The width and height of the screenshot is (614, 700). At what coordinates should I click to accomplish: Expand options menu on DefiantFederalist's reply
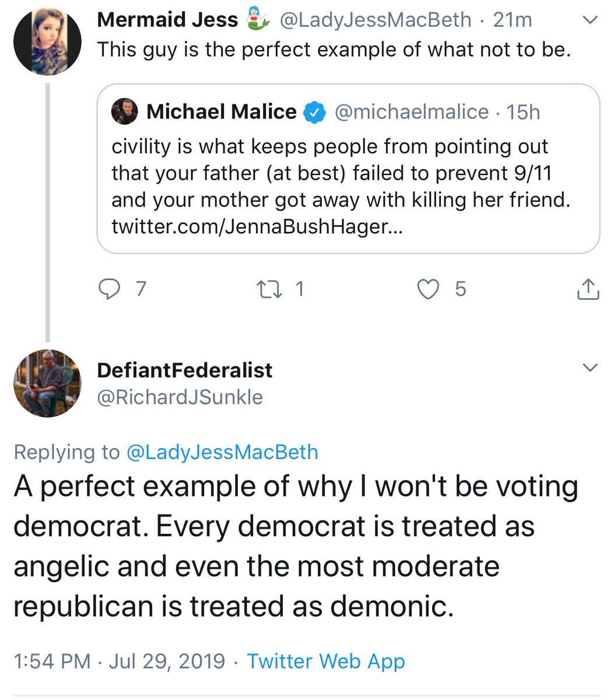point(590,367)
